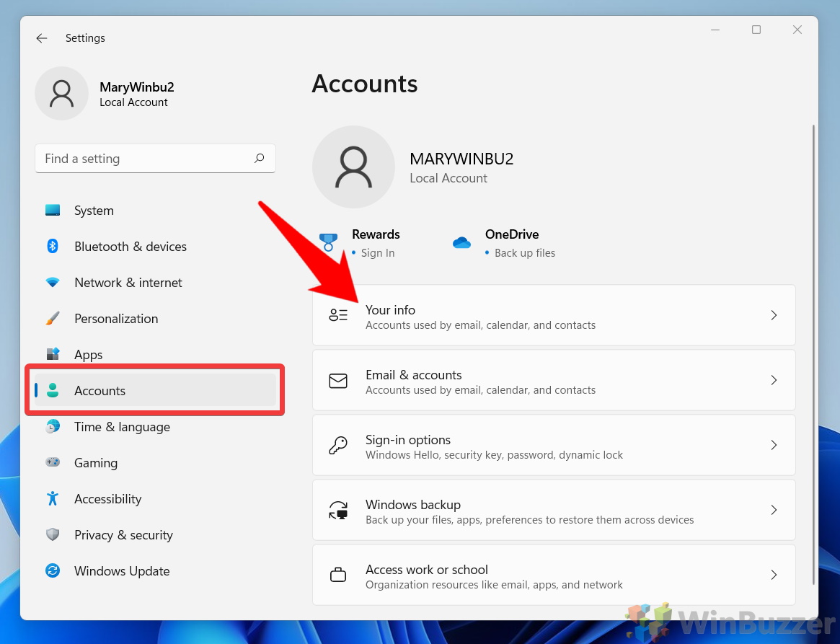The image size is (840, 644).
Task: Expand the Email & accounts chevron
Action: (x=773, y=380)
